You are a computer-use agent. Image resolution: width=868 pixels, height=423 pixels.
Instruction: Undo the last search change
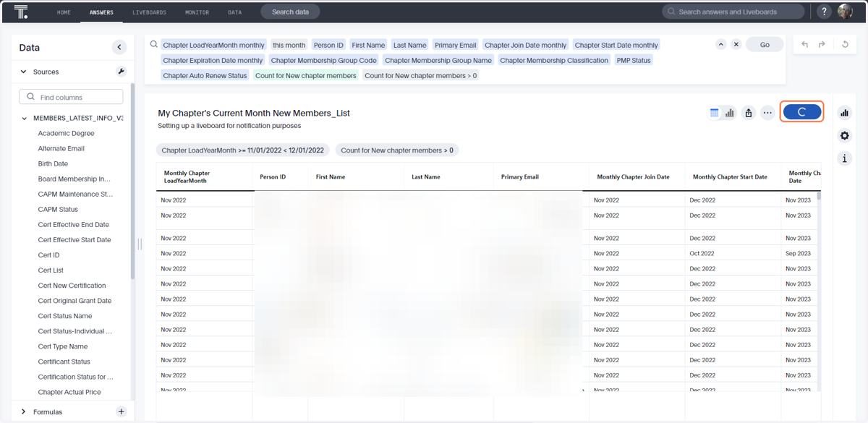(805, 45)
